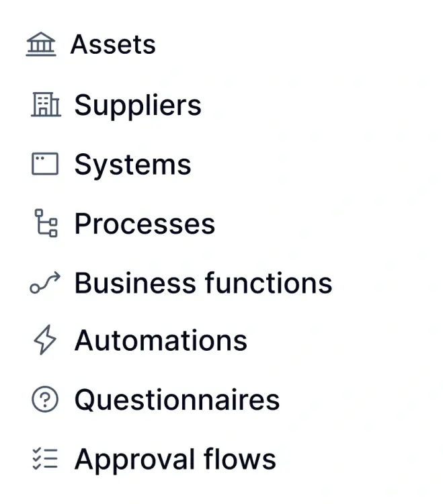The image size is (443, 504).
Task: Open the Assets menu label
Action: point(113,45)
